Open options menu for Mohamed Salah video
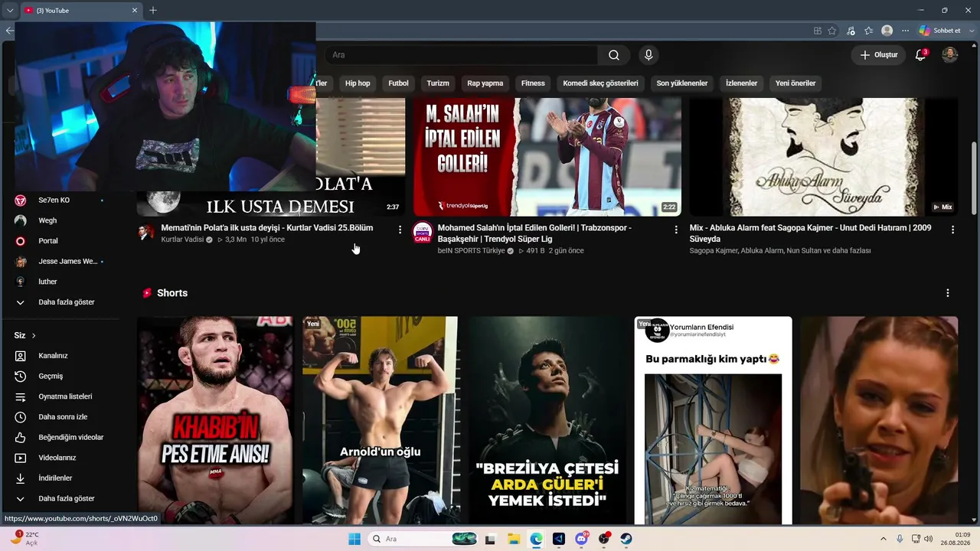 (676, 230)
